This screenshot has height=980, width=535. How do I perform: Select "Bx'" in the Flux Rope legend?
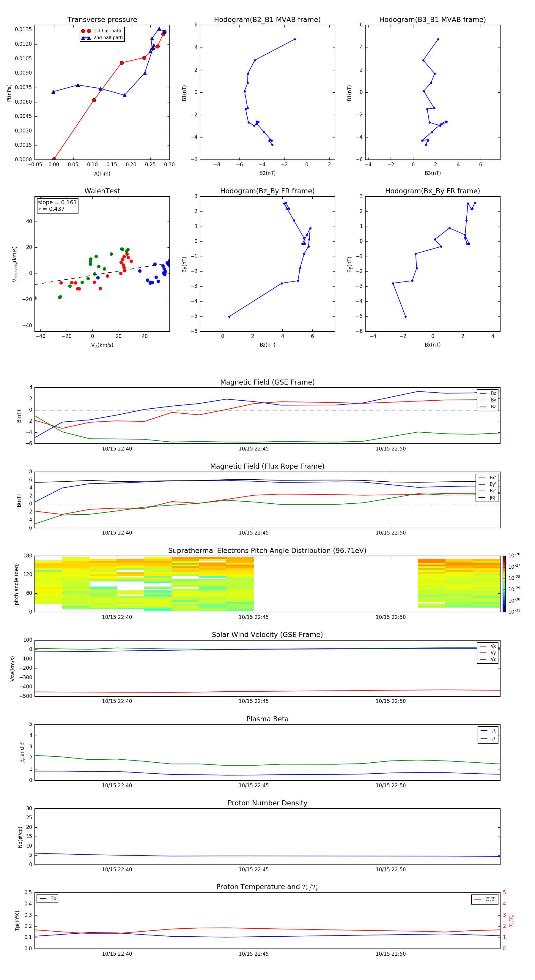tap(487, 478)
